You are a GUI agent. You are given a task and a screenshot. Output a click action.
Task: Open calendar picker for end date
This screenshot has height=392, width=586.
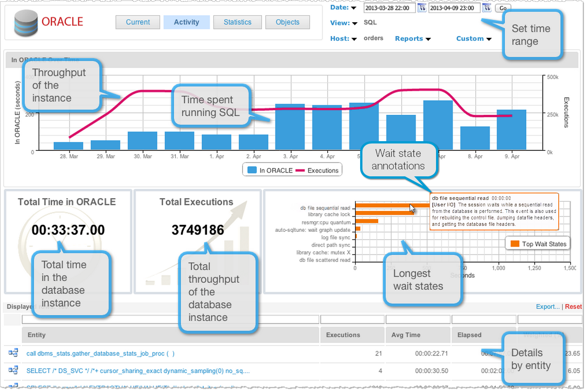coord(486,8)
